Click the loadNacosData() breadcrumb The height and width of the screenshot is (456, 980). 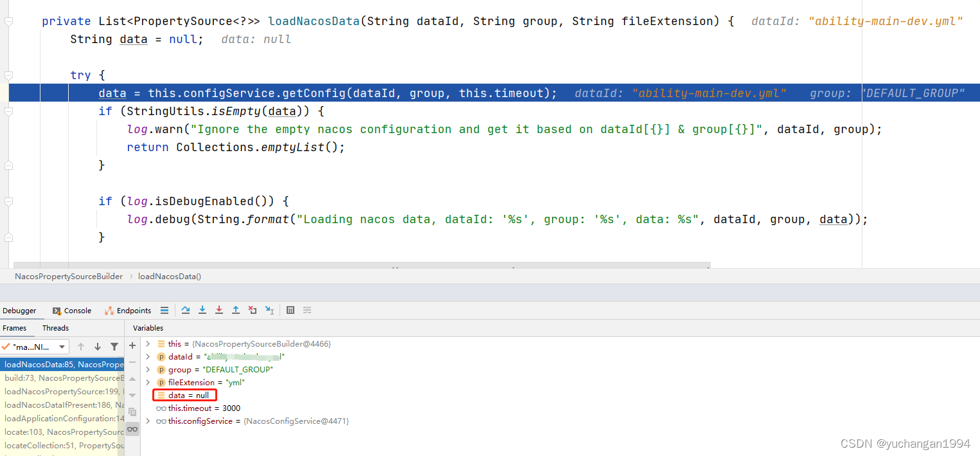click(x=170, y=277)
